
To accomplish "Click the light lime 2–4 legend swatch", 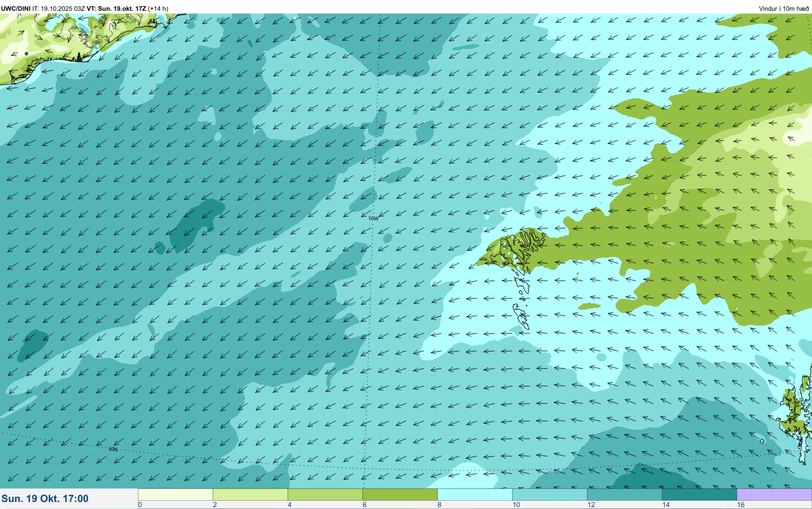I will click(251, 494).
